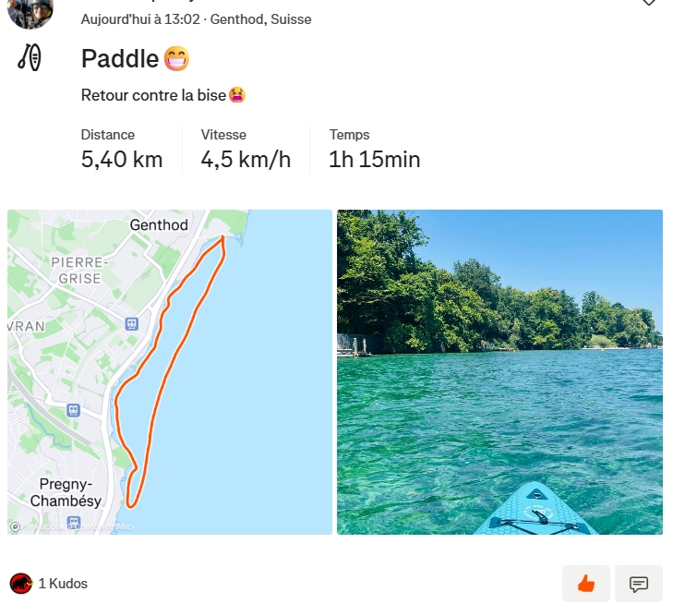
Task: Click the 4,5 km/h speed stat
Action: (246, 160)
